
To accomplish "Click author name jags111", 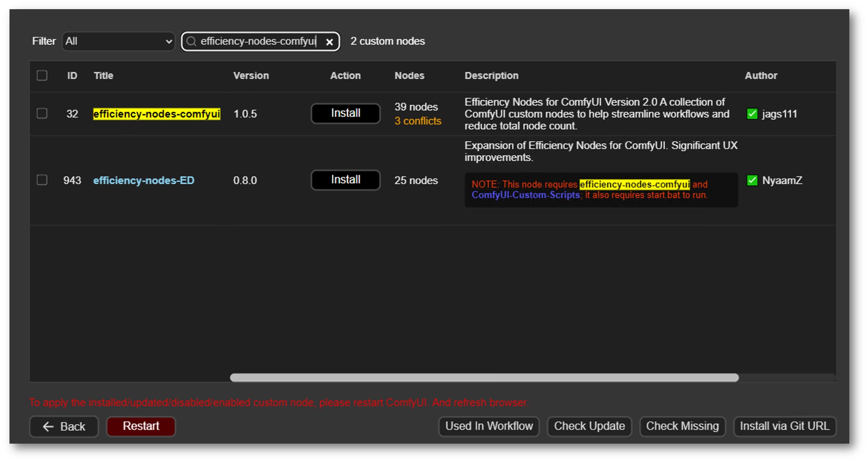I will pyautogui.click(x=780, y=114).
